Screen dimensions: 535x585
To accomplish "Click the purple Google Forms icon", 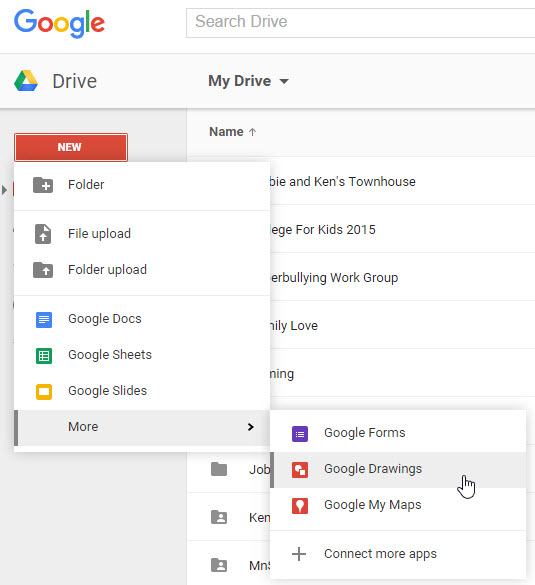I will pos(300,434).
